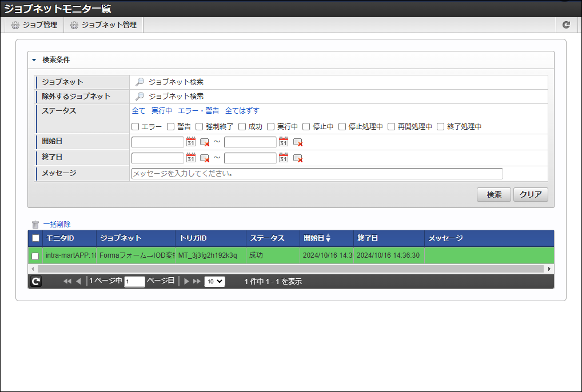Click the ジョブネット column header
This screenshot has height=392, width=582.
[136, 238]
